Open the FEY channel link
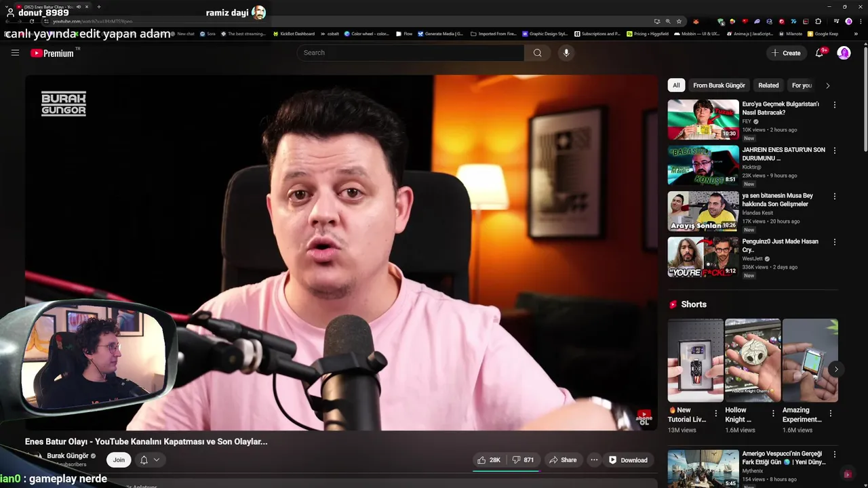This screenshot has height=488, width=868. (747, 122)
